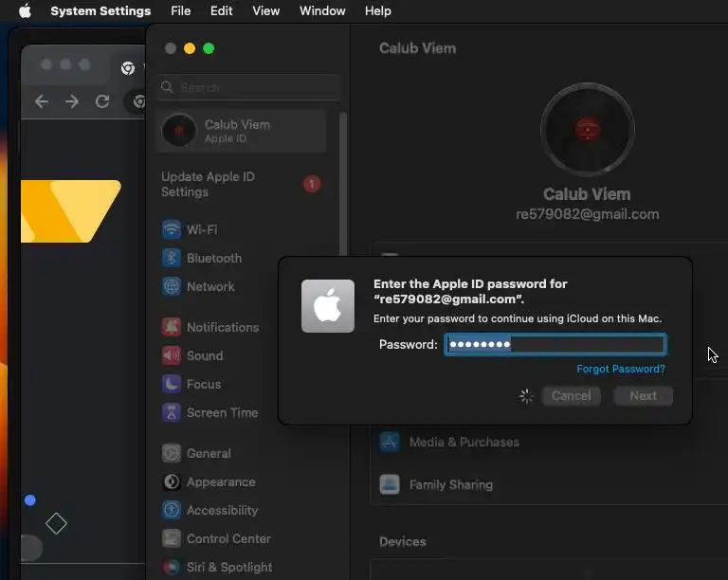
Task: Click the diamond icon in Chrome window
Action: (x=56, y=523)
